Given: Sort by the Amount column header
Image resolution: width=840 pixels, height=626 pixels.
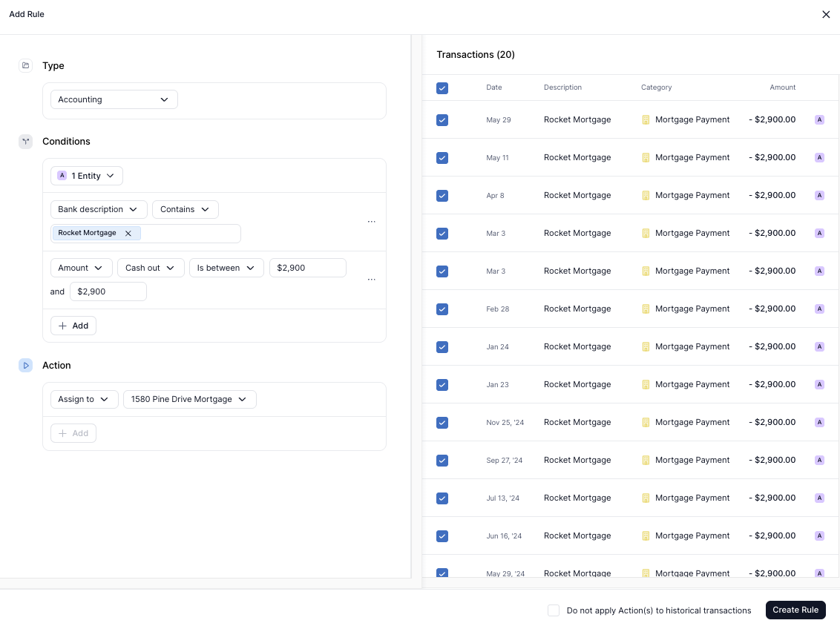Looking at the screenshot, I should click(x=782, y=88).
